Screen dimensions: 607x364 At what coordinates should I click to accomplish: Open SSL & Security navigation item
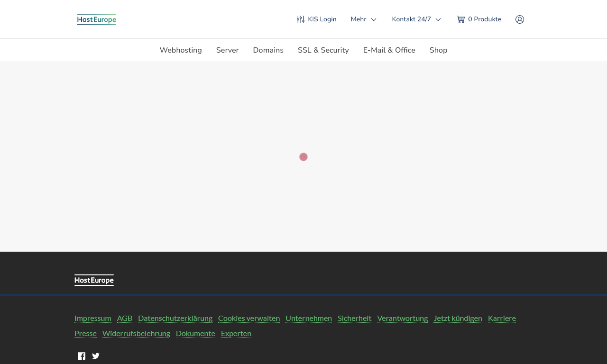tap(323, 50)
